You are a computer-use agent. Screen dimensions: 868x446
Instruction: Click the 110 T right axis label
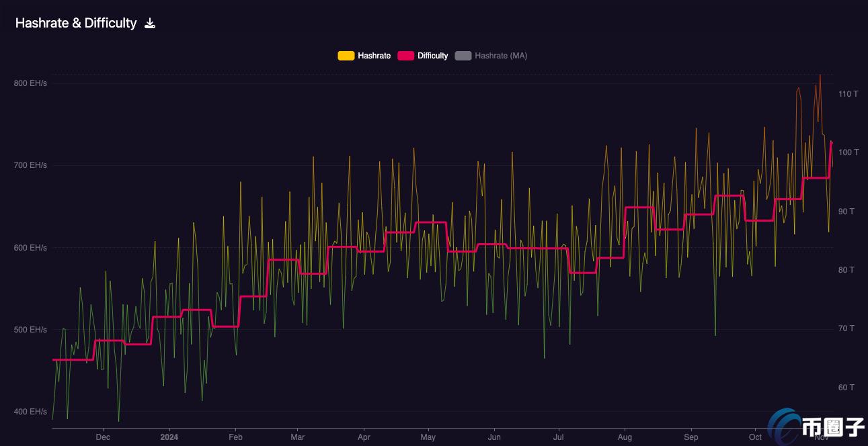pos(848,94)
